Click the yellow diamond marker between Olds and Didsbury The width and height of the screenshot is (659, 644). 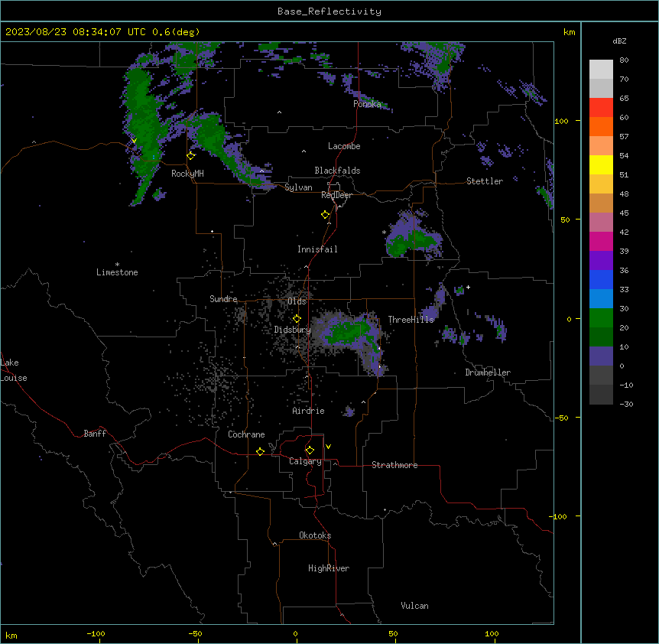pyautogui.click(x=297, y=319)
